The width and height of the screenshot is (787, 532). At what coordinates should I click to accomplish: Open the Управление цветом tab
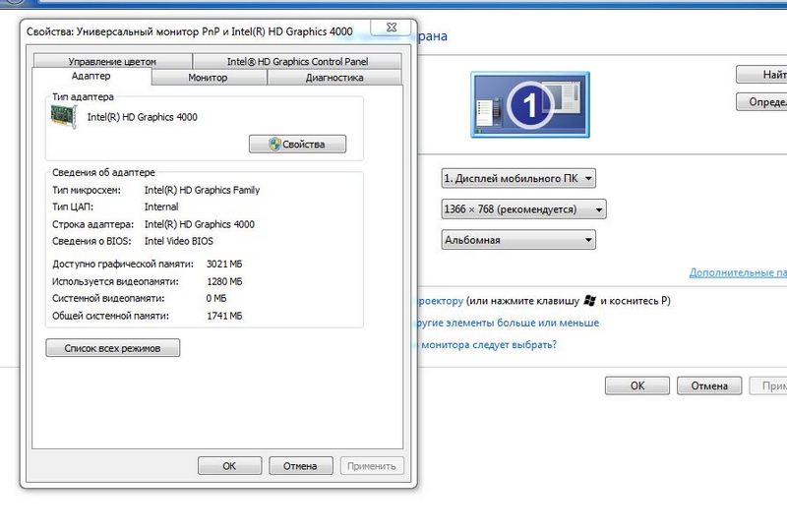112,61
